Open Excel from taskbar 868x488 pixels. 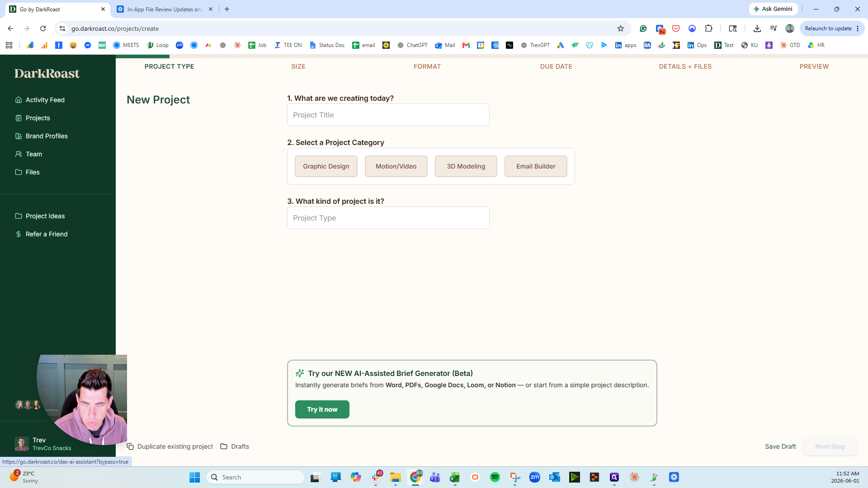[x=454, y=477]
